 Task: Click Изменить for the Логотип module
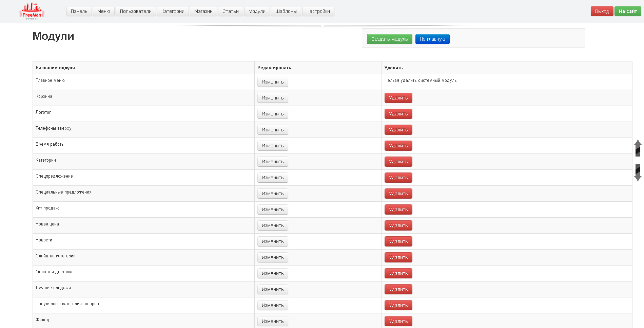pos(272,114)
